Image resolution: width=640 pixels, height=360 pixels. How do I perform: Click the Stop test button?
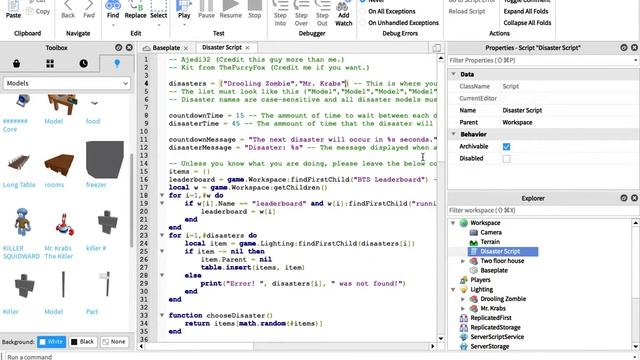click(255, 10)
